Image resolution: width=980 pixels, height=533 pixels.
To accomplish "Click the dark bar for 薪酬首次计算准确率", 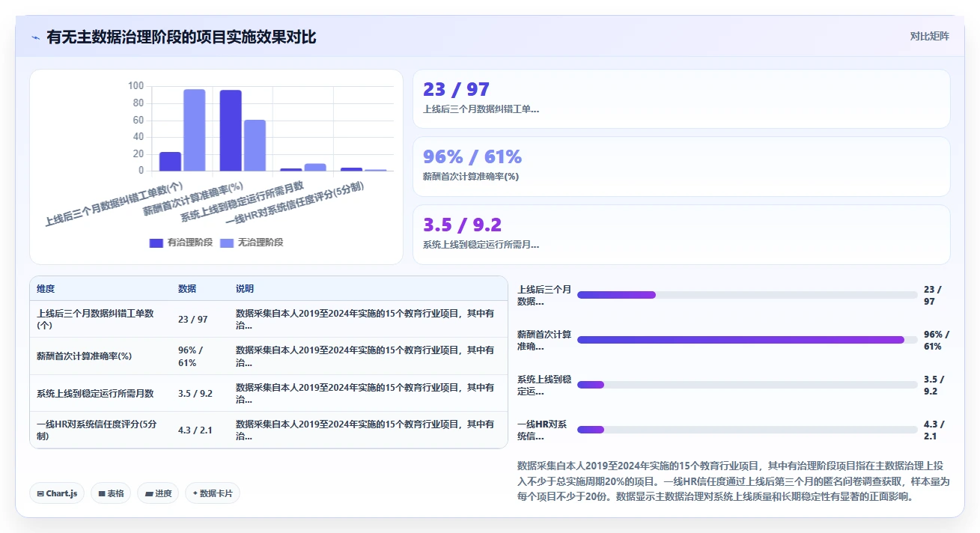I will (231, 130).
